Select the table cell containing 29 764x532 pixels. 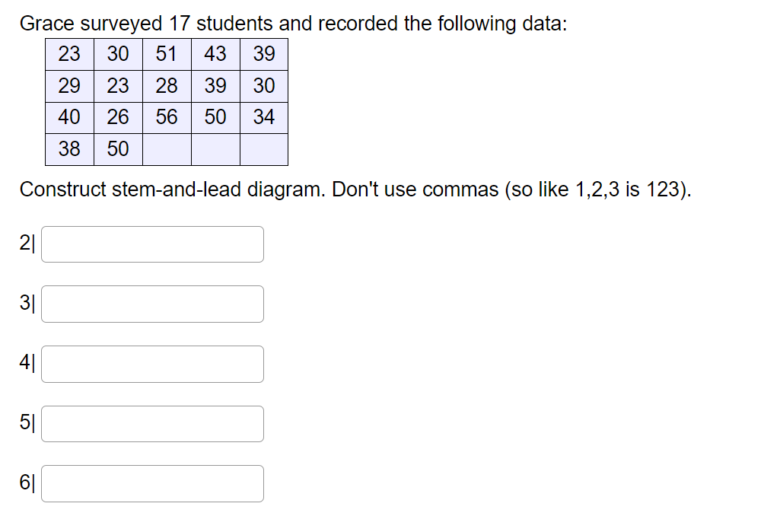click(x=69, y=85)
